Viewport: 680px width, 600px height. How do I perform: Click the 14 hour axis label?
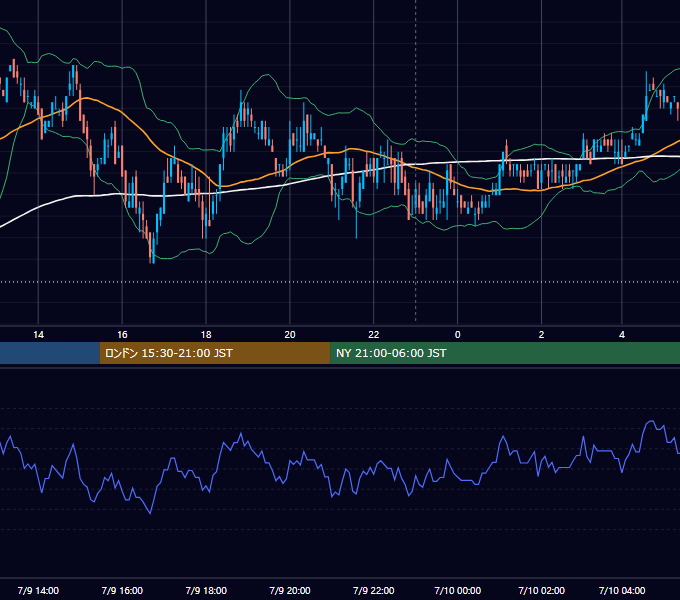38,335
